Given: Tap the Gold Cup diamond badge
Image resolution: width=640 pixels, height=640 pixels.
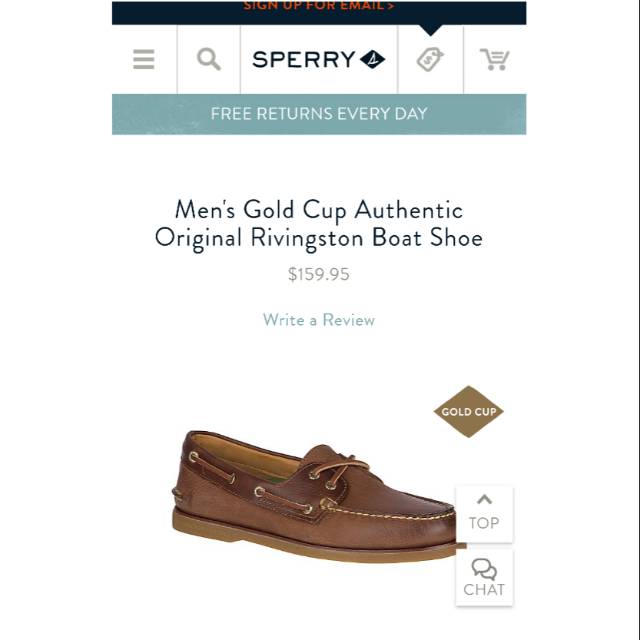Looking at the screenshot, I should (x=468, y=411).
